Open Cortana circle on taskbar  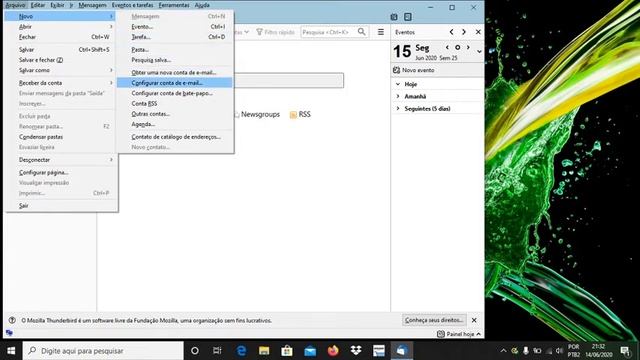[195, 351]
